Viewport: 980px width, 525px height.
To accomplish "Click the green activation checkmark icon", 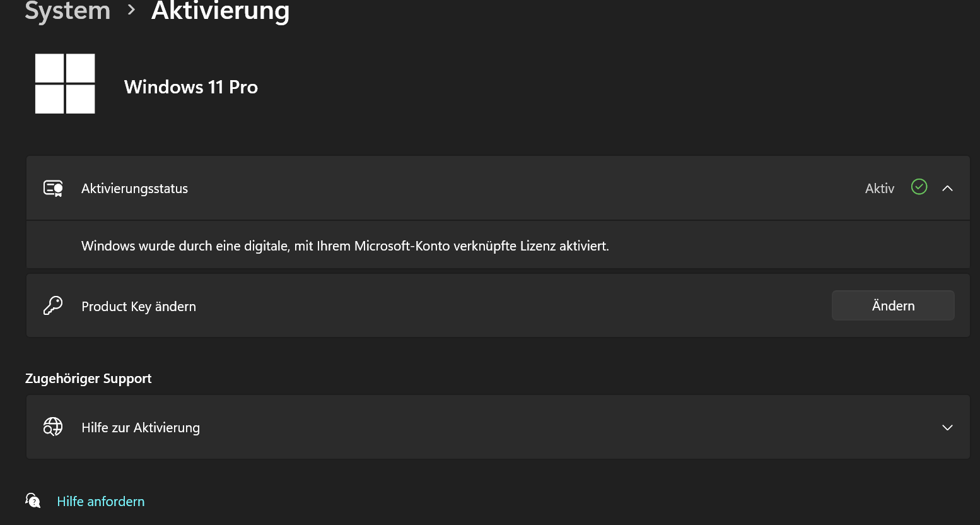I will [x=919, y=187].
